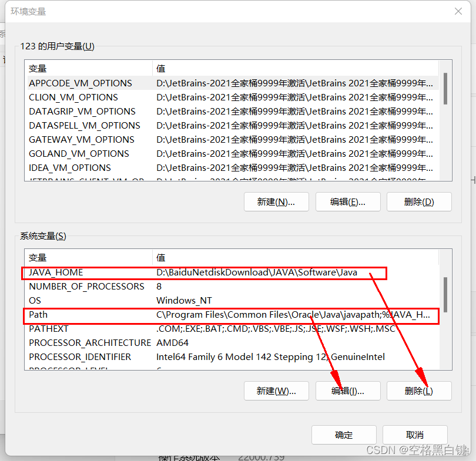Image resolution: width=476 pixels, height=461 pixels.
Task: Click the 值 column header in system variables
Action: [x=296, y=258]
